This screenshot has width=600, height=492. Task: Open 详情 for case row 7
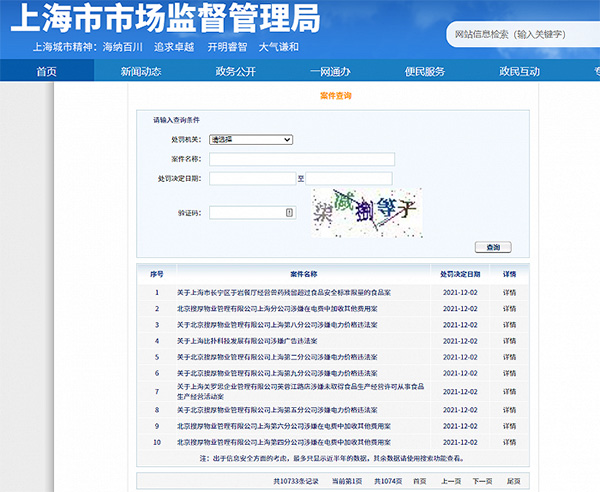coord(509,391)
